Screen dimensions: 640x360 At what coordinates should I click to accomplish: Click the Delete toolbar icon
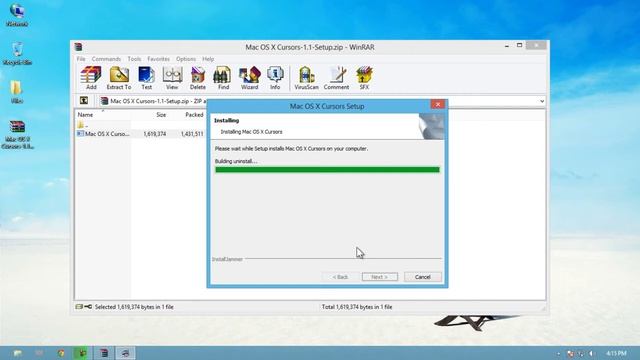click(198, 78)
